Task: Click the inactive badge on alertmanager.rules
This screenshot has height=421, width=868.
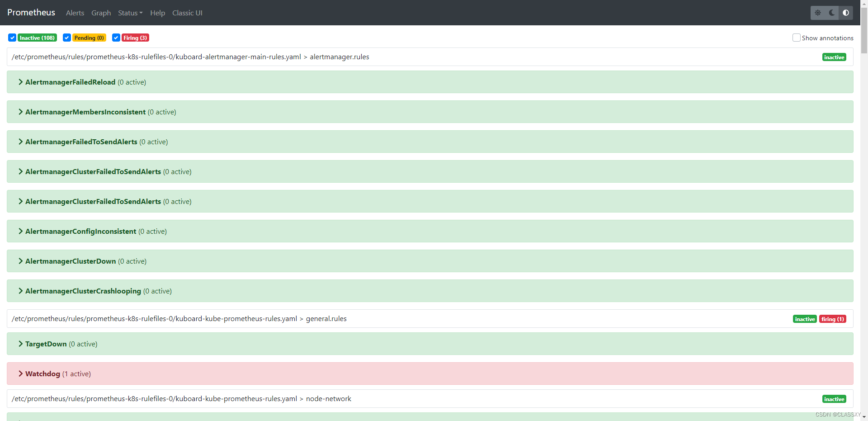Action: click(x=834, y=57)
